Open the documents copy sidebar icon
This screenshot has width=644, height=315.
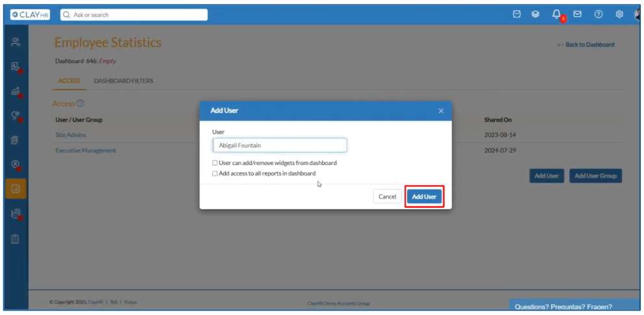click(x=15, y=140)
